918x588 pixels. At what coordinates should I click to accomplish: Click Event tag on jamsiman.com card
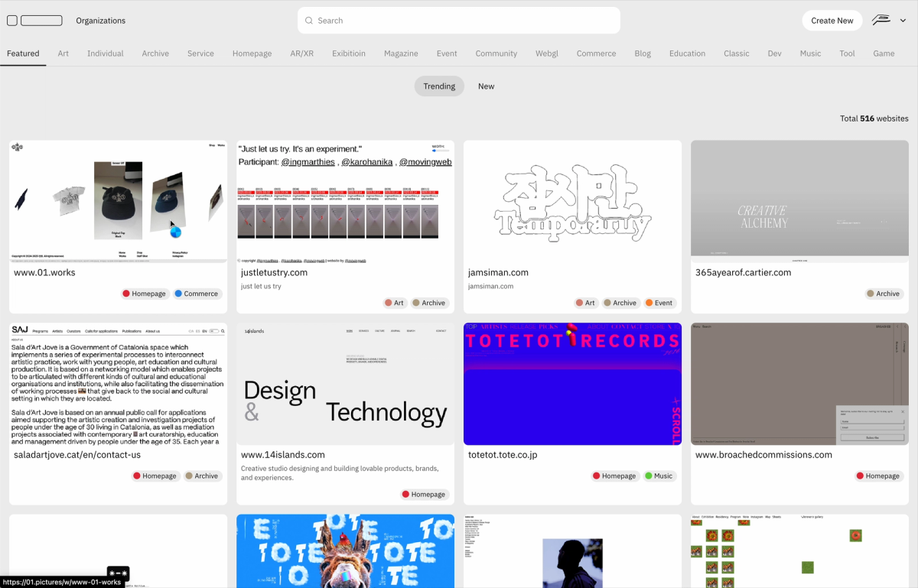tap(659, 303)
